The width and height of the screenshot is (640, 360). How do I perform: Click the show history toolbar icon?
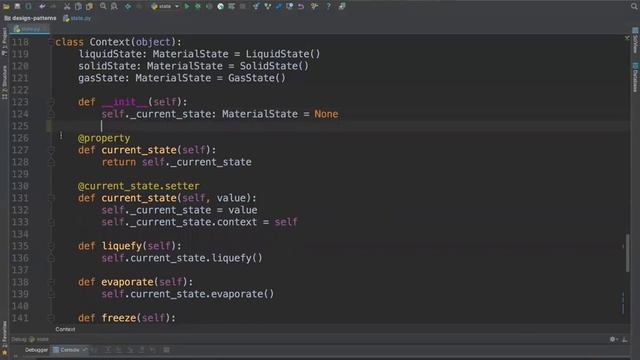coord(289,6)
